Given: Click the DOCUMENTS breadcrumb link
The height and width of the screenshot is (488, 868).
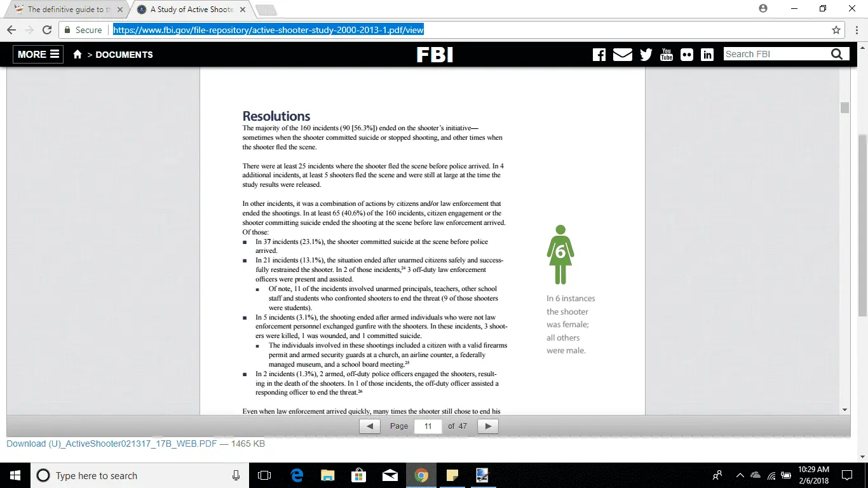Looking at the screenshot, I should [x=125, y=55].
